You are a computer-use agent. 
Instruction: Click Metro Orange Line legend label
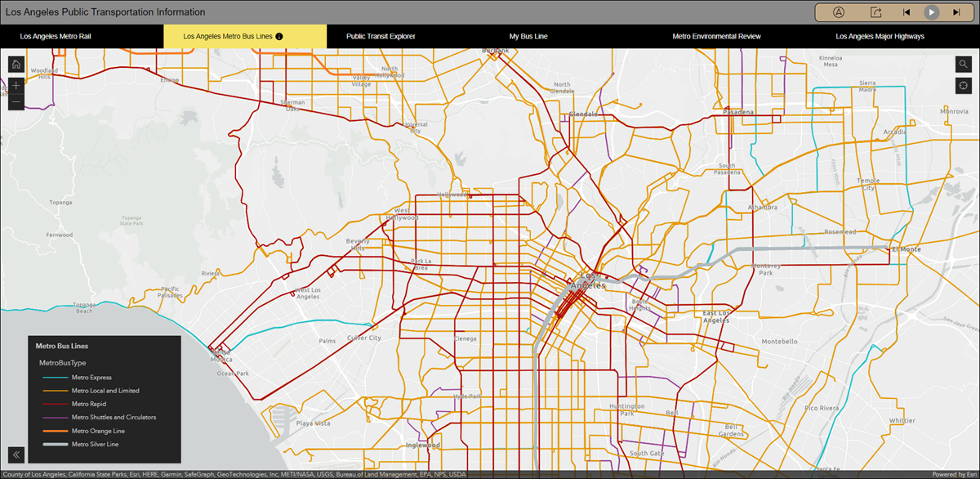98,431
